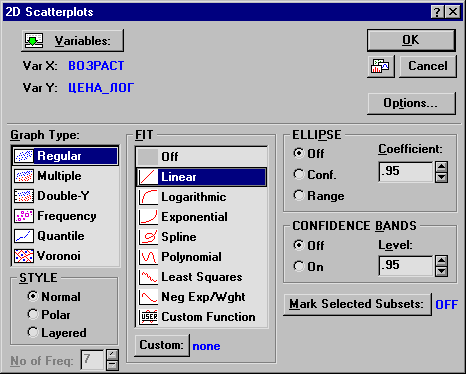Click Var Y value ЦЕНА_ЛОГ
The image size is (466, 374).
(x=101, y=88)
